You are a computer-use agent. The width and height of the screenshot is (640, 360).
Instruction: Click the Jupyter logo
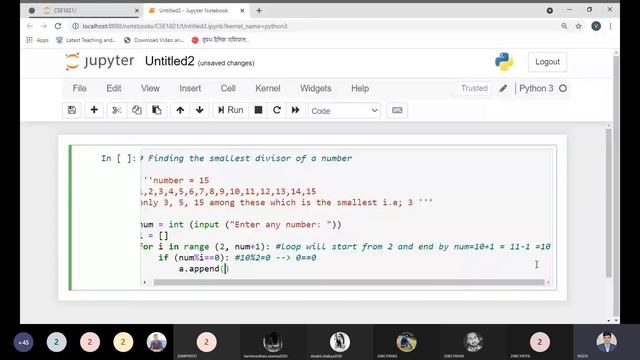tap(100, 61)
